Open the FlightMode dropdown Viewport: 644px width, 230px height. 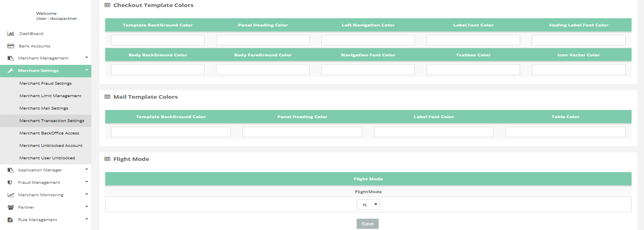[368, 205]
